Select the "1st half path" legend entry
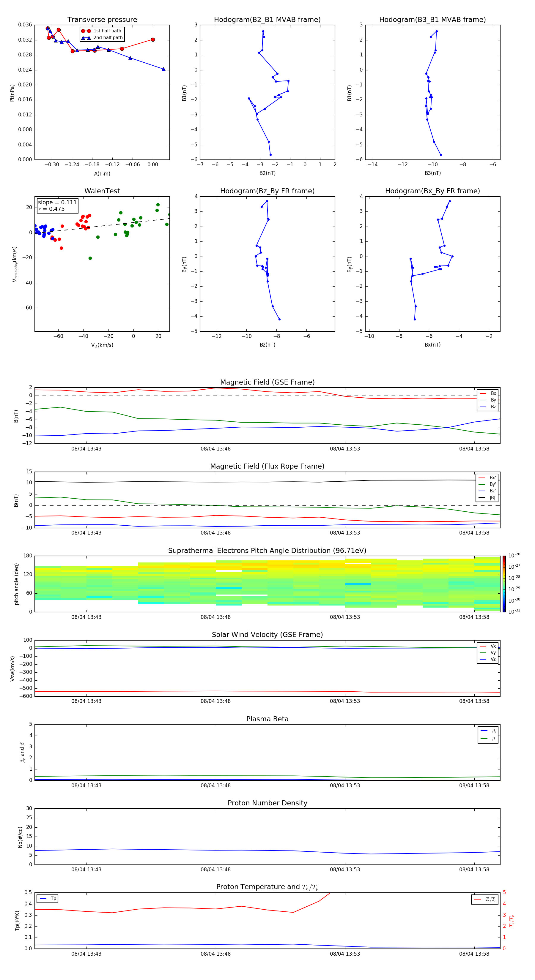 click(102, 31)
